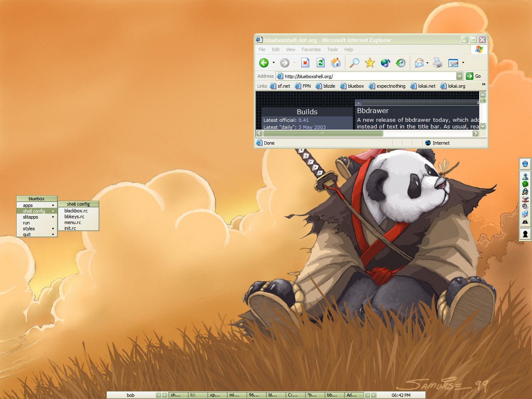
Task: Open menu.rc from shell config submenu
Action: pyautogui.click(x=78, y=222)
